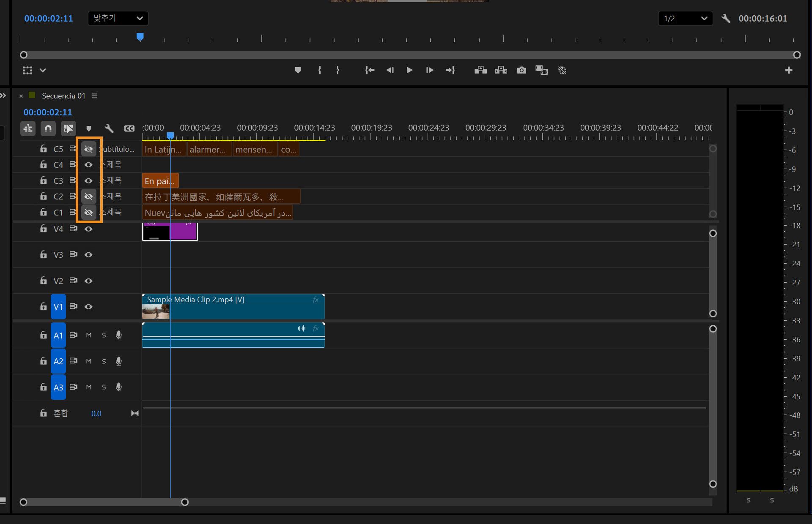Screen dimensions: 812x524
Task: Open the 1/2 playback resolution dropdown
Action: [685, 19]
